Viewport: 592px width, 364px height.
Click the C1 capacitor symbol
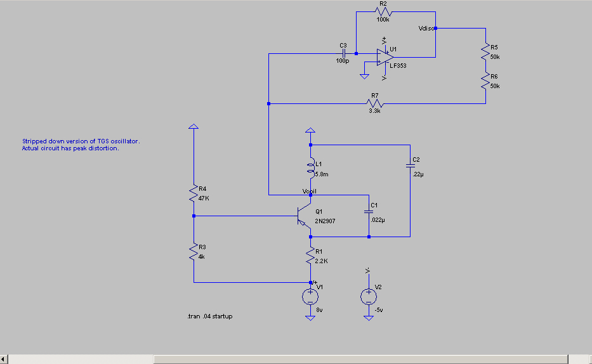click(x=369, y=212)
